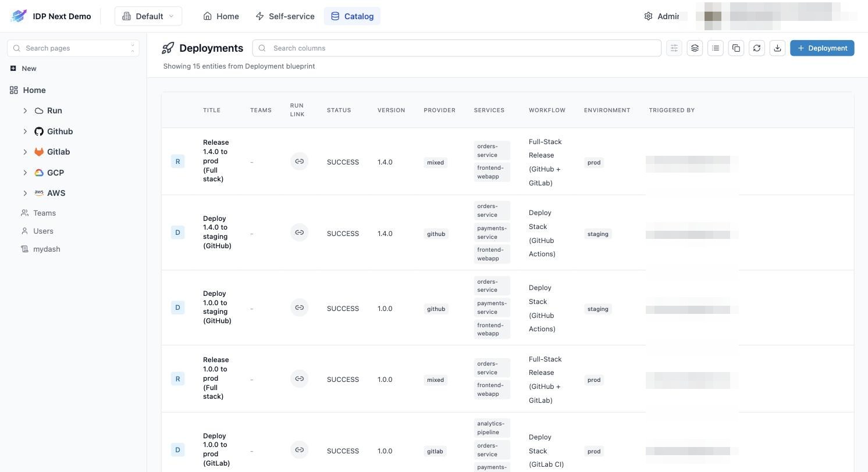
Task: Sort by the STATUS column header
Action: (339, 110)
